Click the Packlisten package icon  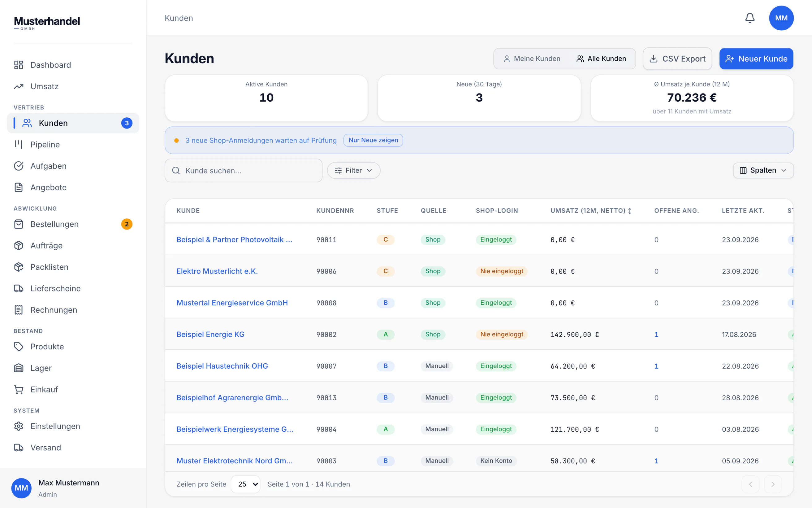19,267
